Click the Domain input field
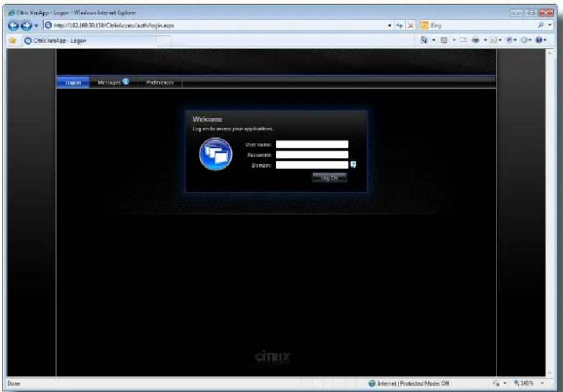Screen dimensions: 563x392 point(312,165)
